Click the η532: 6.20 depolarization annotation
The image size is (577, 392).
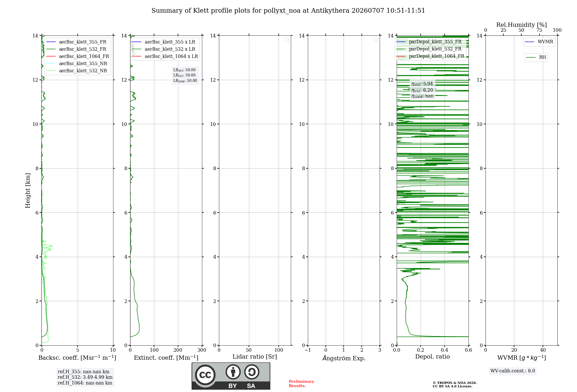422,90
